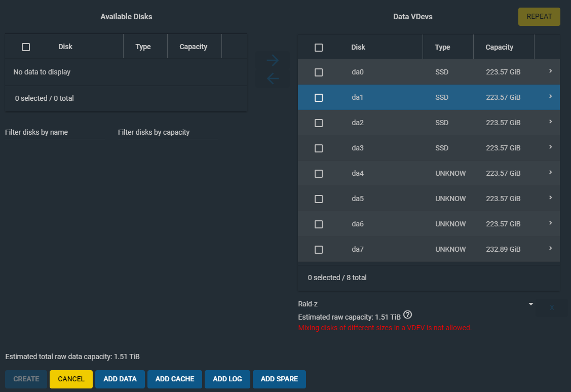Click the left arrow to return disks
Image resolution: width=571 pixels, height=392 pixels.
coord(273,79)
